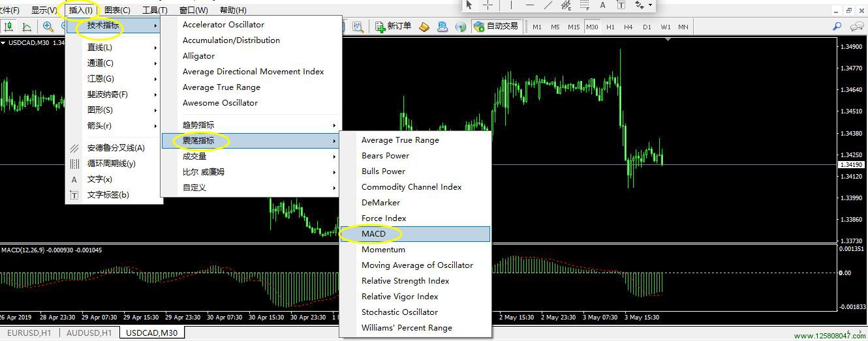This screenshot has width=868, height=341.
Task: Click the zoom in magnifier icon
Action: [x=48, y=27]
